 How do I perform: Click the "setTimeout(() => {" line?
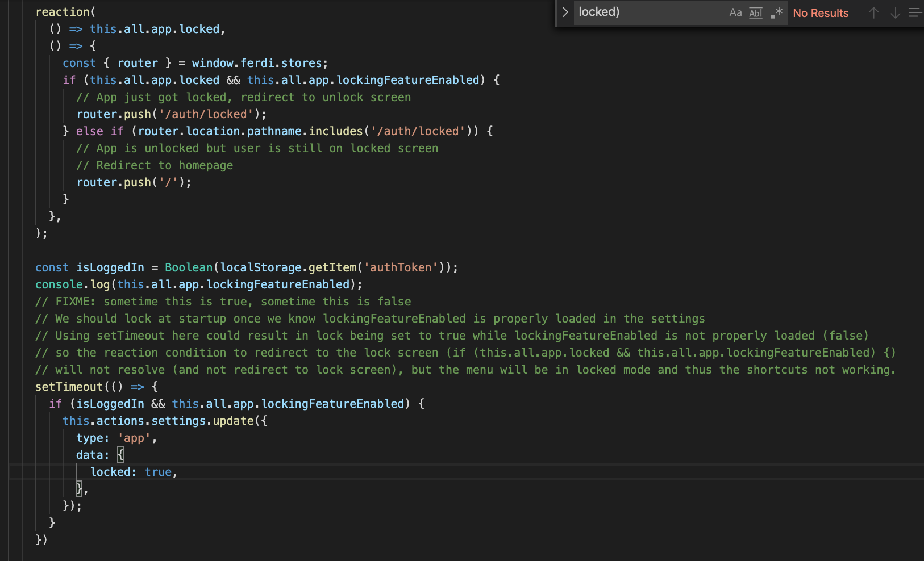pyautogui.click(x=97, y=387)
